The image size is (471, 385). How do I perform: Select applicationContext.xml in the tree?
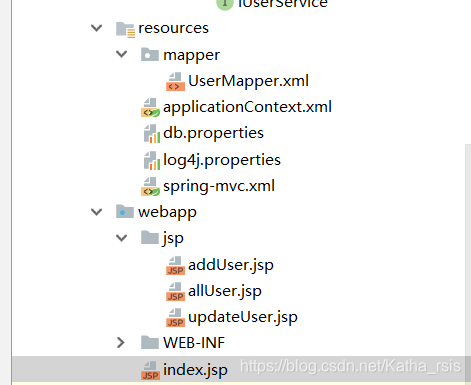pos(247,107)
